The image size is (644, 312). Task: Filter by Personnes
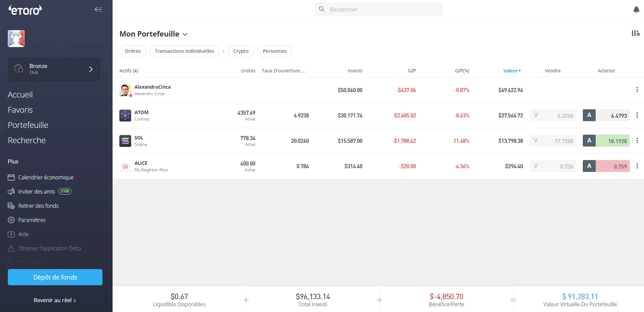[x=275, y=51]
